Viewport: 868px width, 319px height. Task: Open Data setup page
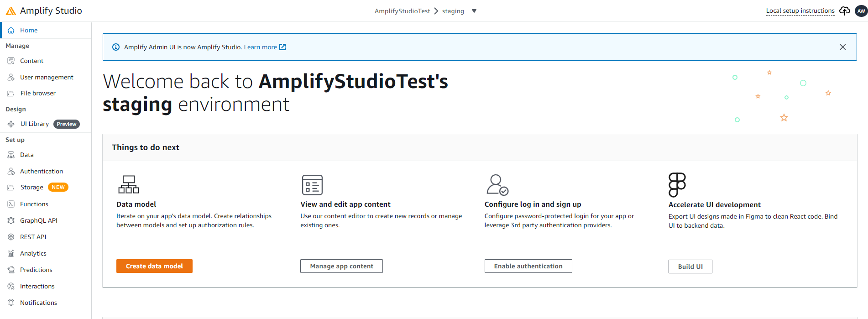click(x=27, y=155)
